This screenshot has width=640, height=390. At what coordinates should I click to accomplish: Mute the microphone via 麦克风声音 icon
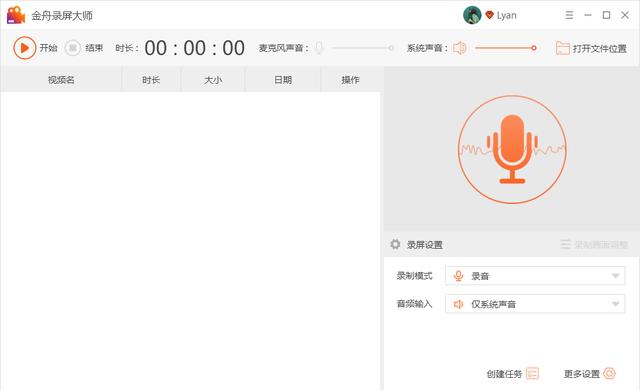pos(320,48)
